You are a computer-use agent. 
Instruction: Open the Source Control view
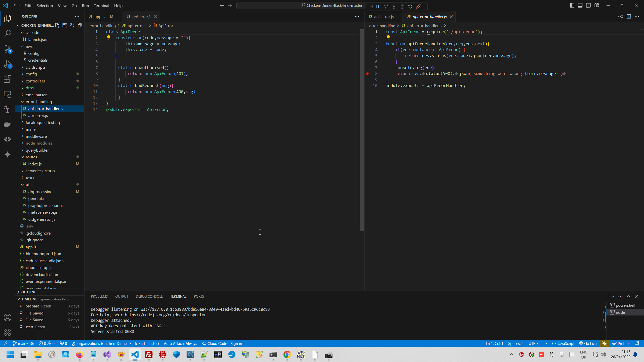(8, 49)
